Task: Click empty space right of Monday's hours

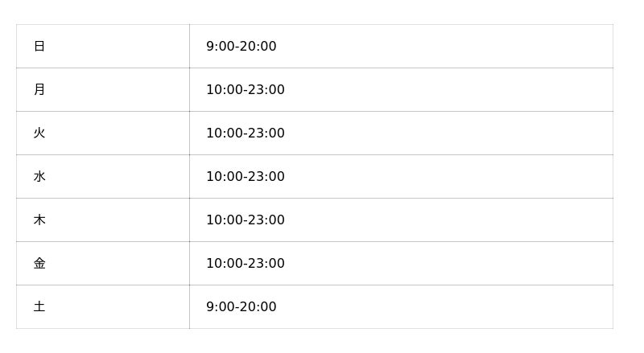Action: pos(451,90)
